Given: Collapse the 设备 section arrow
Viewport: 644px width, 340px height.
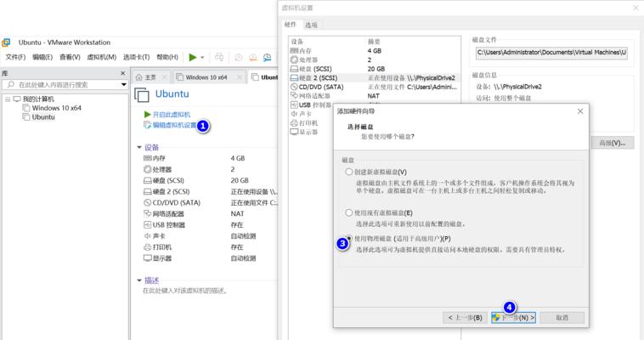Looking at the screenshot, I should [x=139, y=147].
